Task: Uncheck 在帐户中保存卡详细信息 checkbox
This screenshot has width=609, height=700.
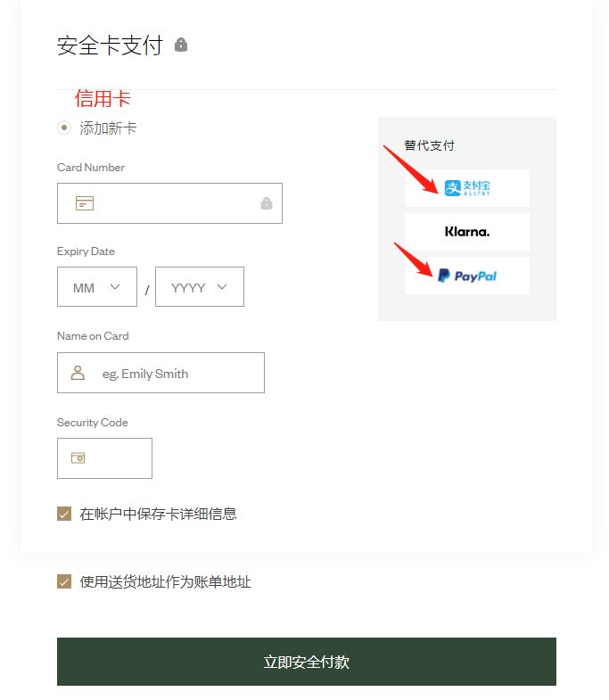Action: (64, 514)
